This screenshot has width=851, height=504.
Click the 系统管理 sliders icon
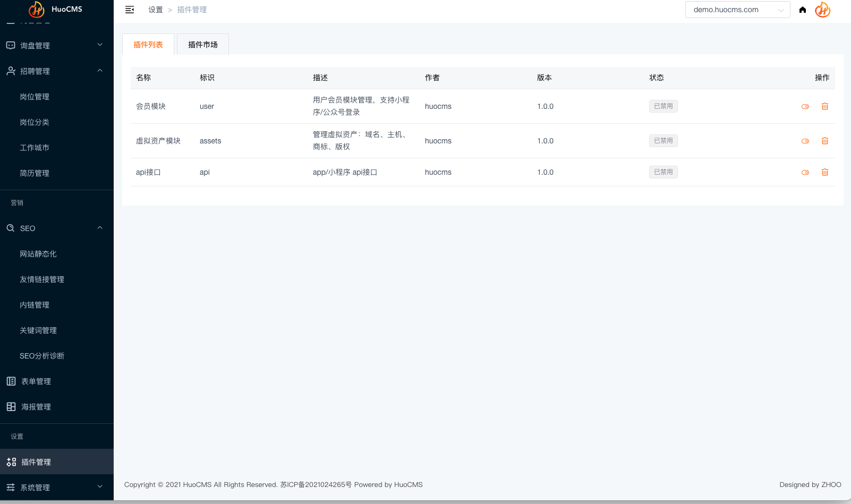pos(11,487)
